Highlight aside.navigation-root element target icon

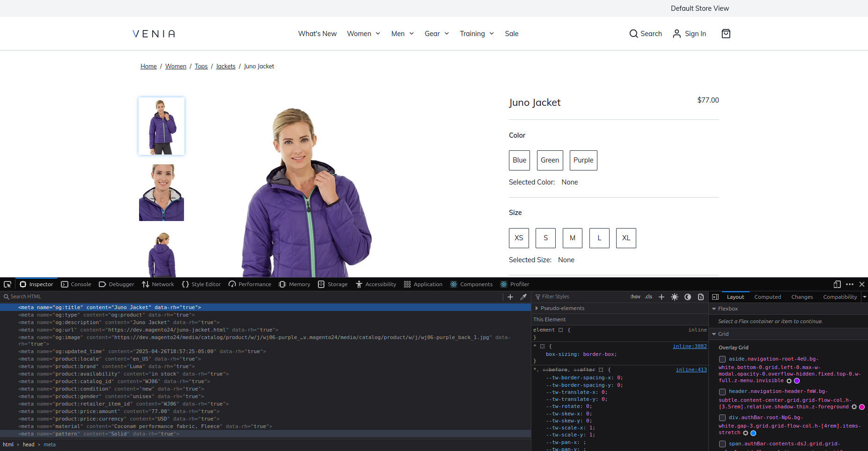(x=789, y=381)
